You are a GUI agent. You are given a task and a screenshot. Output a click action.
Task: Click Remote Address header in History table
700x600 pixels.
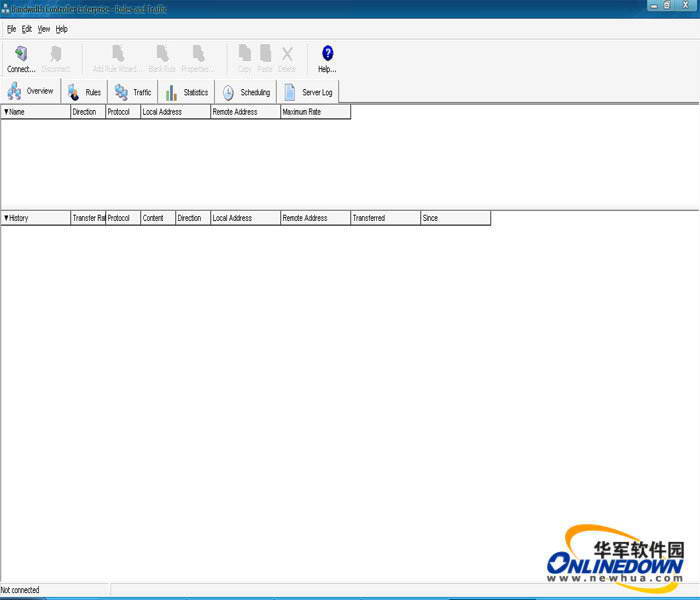click(315, 218)
